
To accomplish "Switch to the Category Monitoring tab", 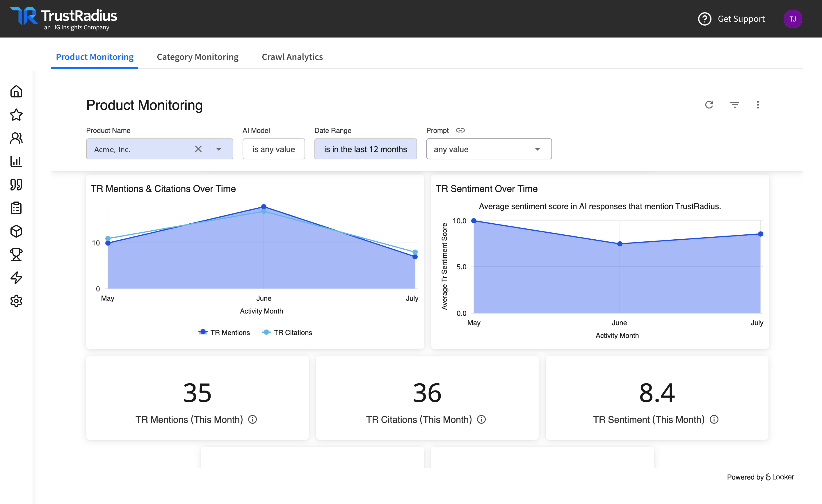I will [198, 57].
